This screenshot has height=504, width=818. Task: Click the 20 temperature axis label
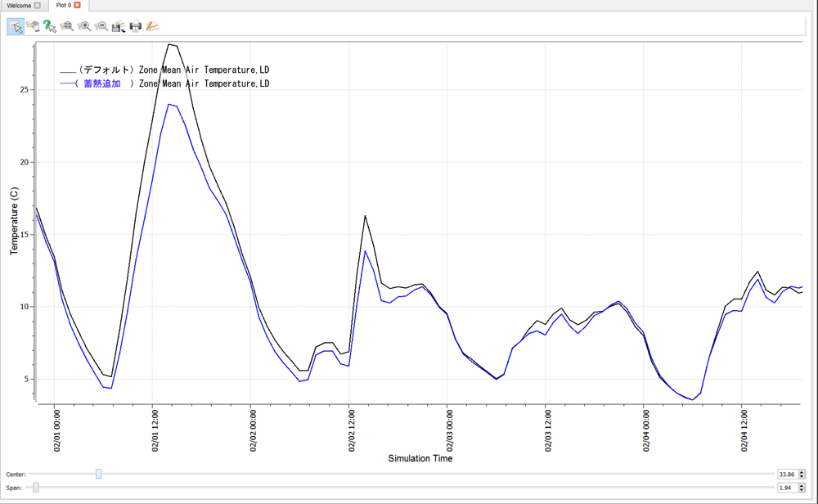[25, 162]
